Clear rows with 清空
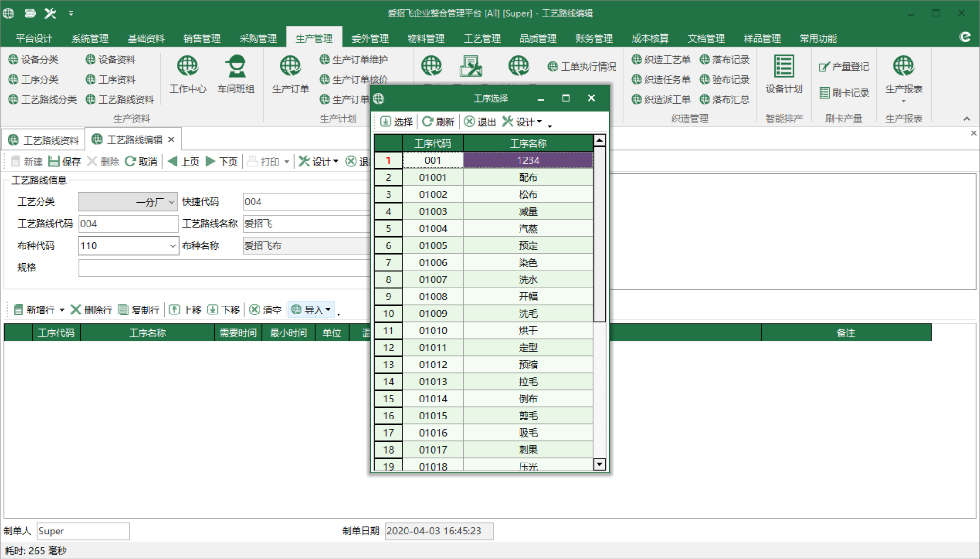The image size is (980, 559). click(265, 310)
